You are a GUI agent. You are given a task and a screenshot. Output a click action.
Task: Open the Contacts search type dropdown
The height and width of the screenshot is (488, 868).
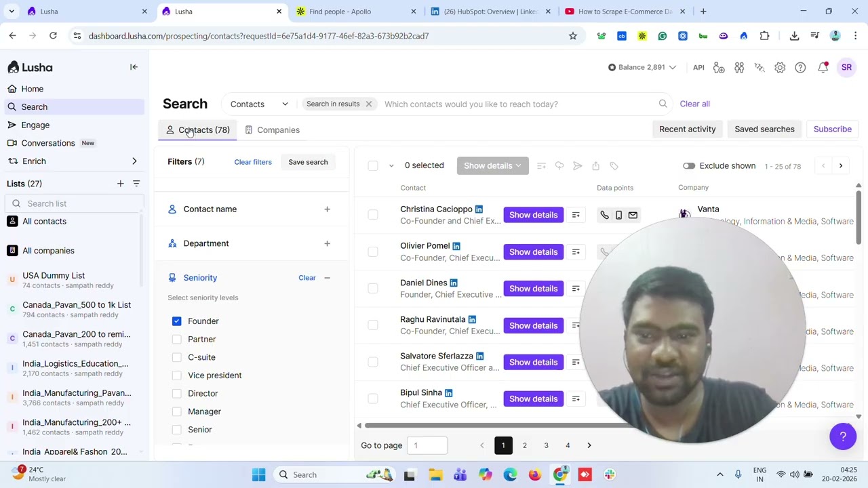click(259, 104)
